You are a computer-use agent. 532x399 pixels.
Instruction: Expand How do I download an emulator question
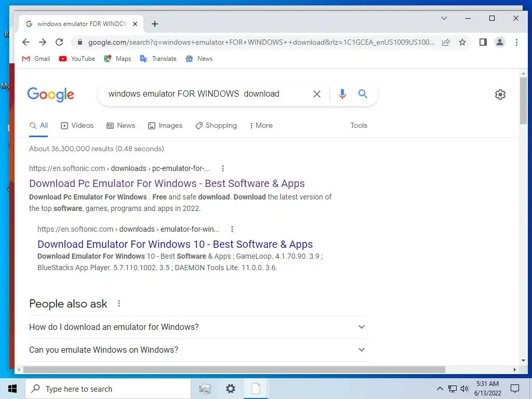click(x=198, y=327)
